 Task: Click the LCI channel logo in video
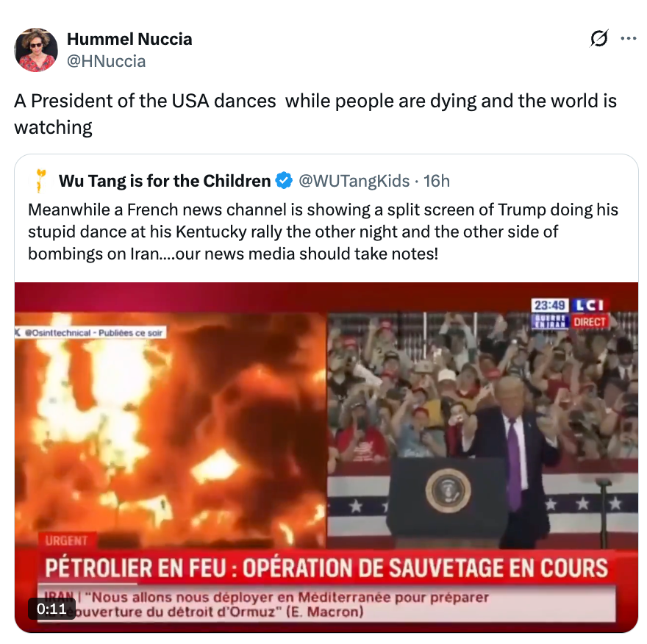click(x=590, y=305)
